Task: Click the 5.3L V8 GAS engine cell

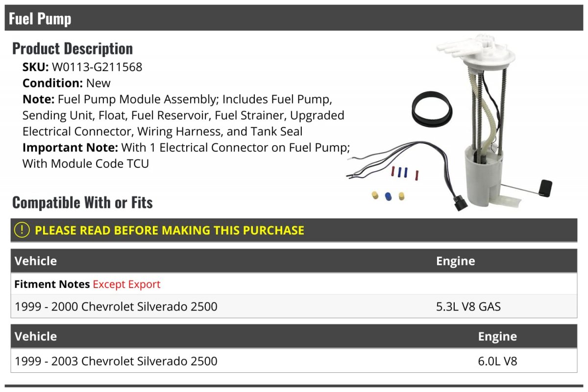Action: (x=468, y=307)
